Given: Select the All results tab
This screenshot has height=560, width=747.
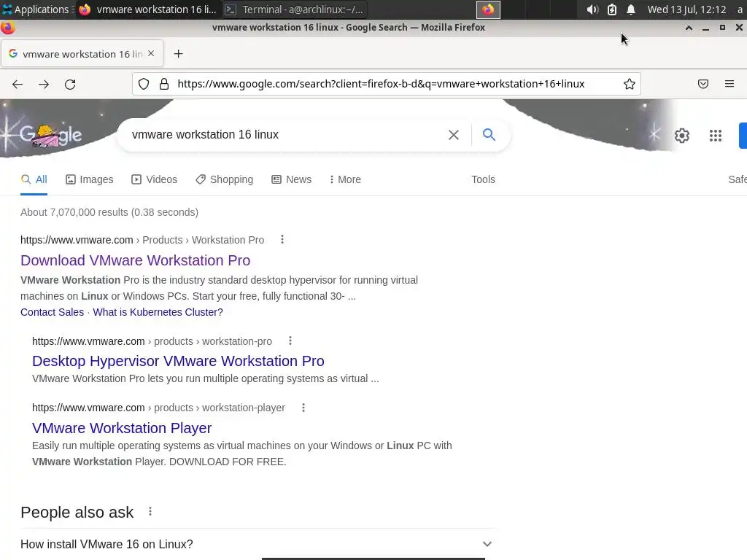Looking at the screenshot, I should (x=34, y=179).
